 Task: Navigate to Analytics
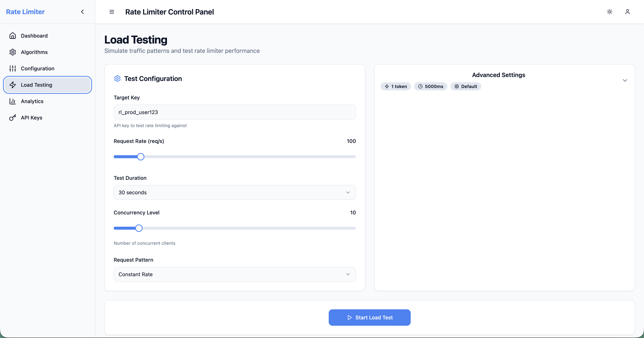[48, 101]
